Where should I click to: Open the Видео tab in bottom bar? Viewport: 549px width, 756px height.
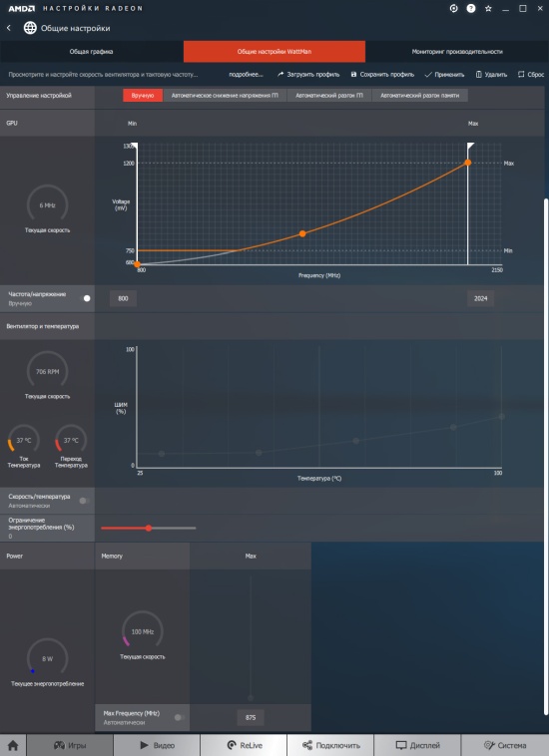(x=157, y=745)
